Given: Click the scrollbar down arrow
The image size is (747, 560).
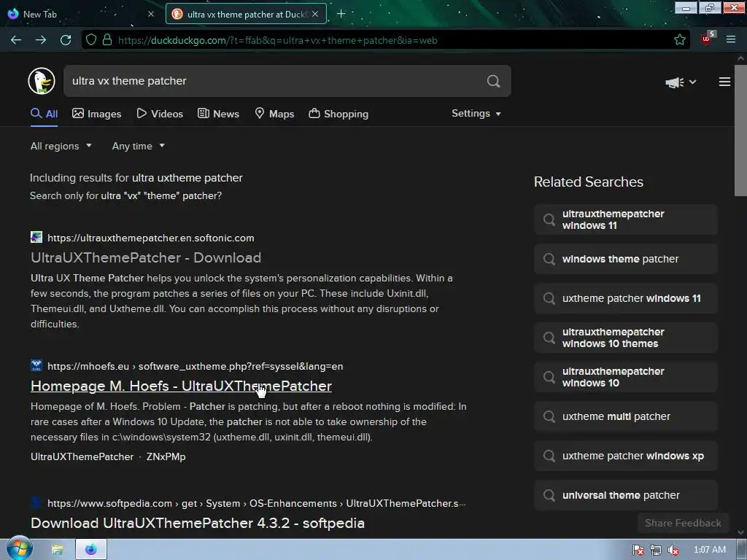Looking at the screenshot, I should pyautogui.click(x=740, y=532).
